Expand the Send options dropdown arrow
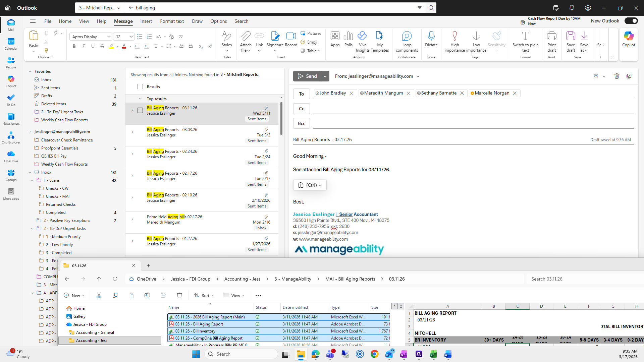 coord(325,76)
